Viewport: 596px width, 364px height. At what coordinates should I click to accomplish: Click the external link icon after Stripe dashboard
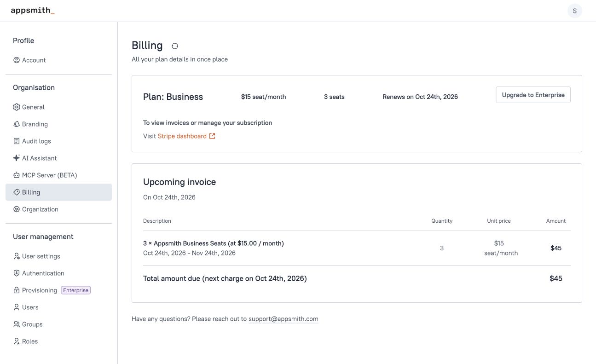tap(212, 136)
